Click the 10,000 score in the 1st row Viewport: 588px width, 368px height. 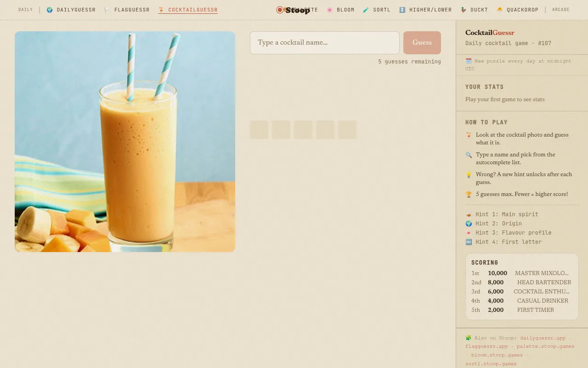point(498,273)
